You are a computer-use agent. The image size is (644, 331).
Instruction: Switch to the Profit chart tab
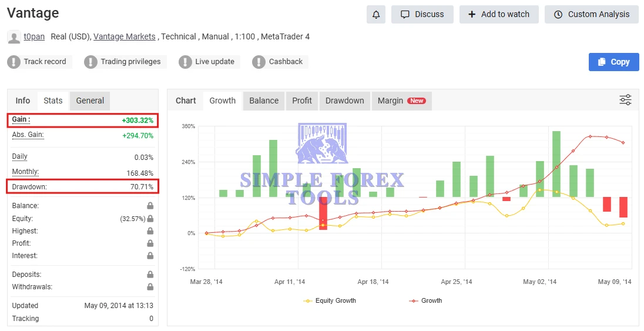tap(302, 101)
